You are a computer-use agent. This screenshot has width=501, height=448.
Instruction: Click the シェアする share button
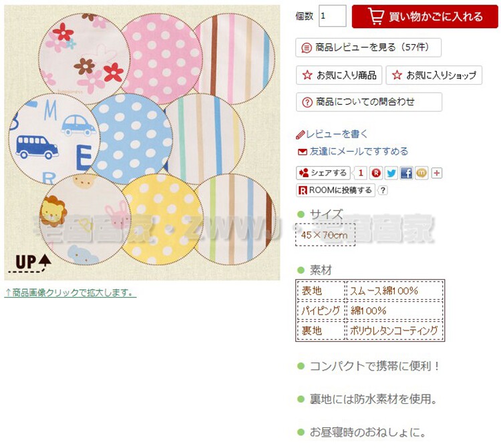point(323,173)
